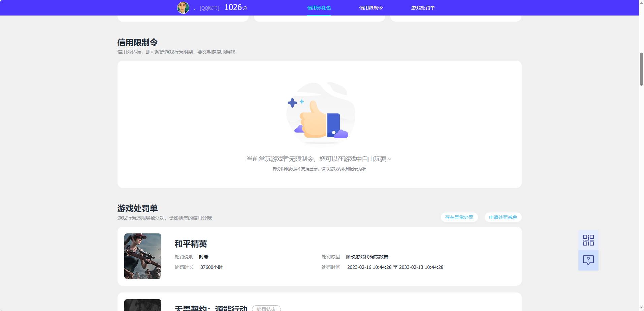Click the 处罚结束 status tag
The height and width of the screenshot is (311, 644).
[266, 309]
